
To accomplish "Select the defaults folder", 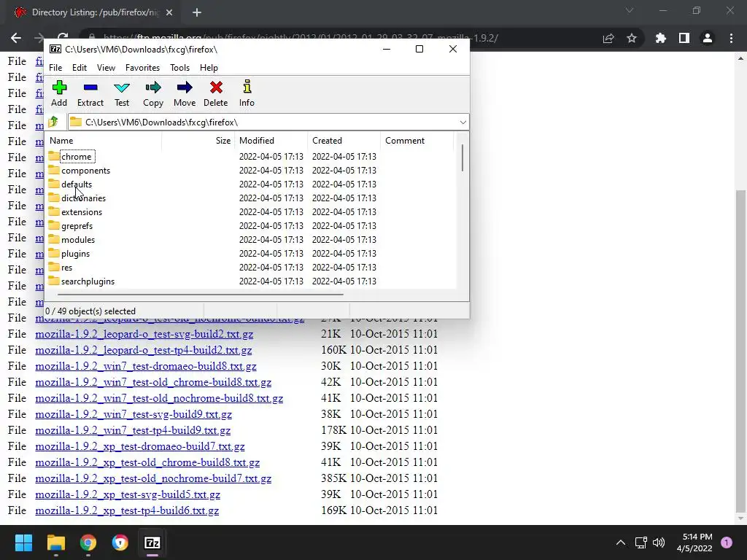I will 76,184.
